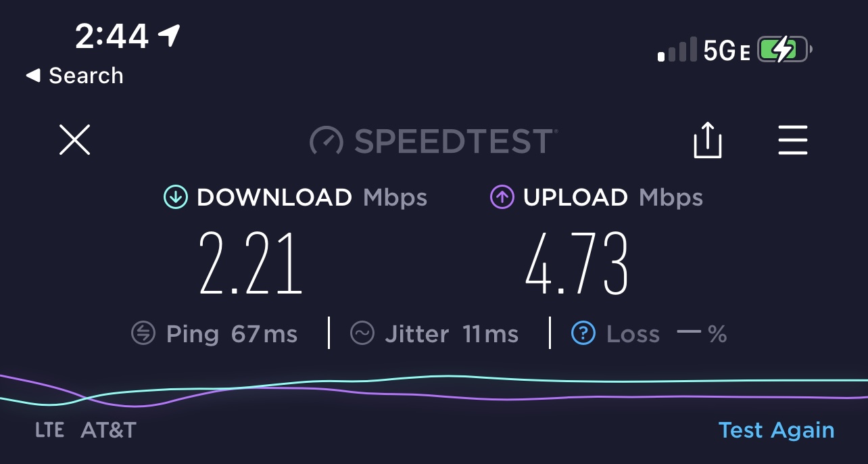Tap the cellular signal bars

pos(677,51)
